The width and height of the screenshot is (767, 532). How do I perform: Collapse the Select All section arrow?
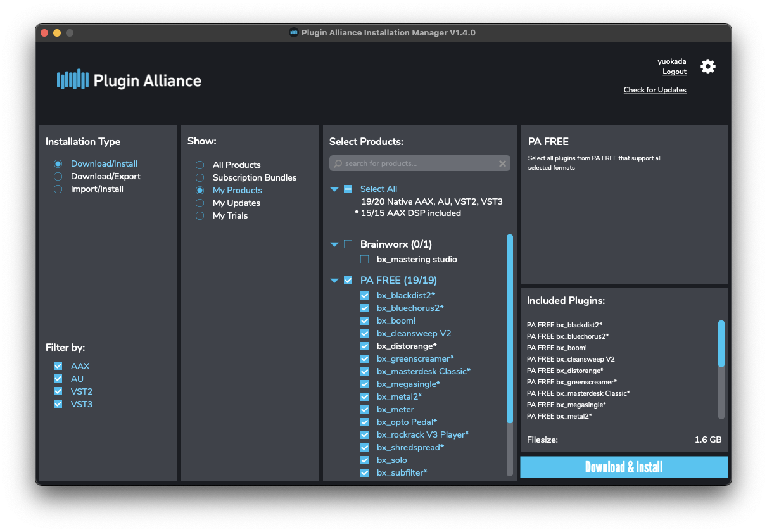(x=334, y=189)
